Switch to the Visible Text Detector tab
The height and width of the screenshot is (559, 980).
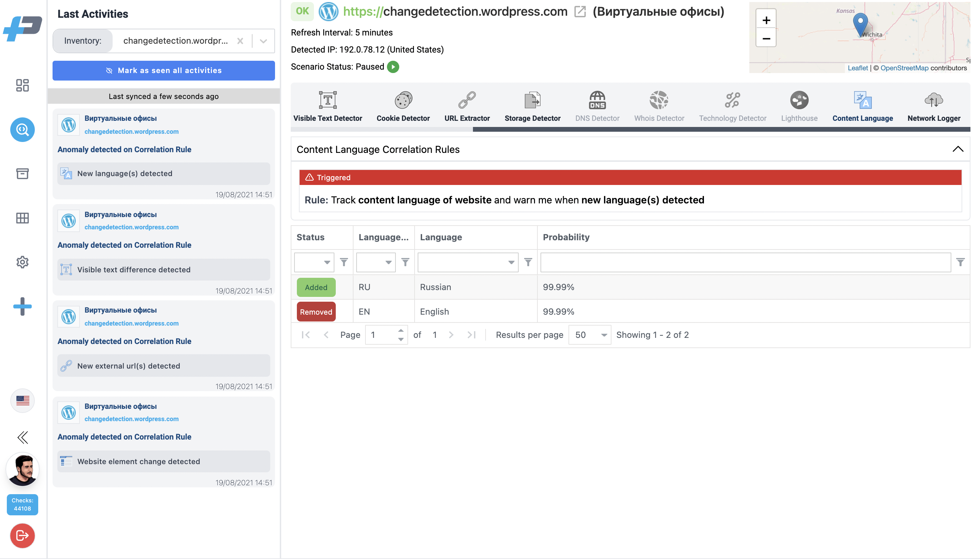pos(328,107)
